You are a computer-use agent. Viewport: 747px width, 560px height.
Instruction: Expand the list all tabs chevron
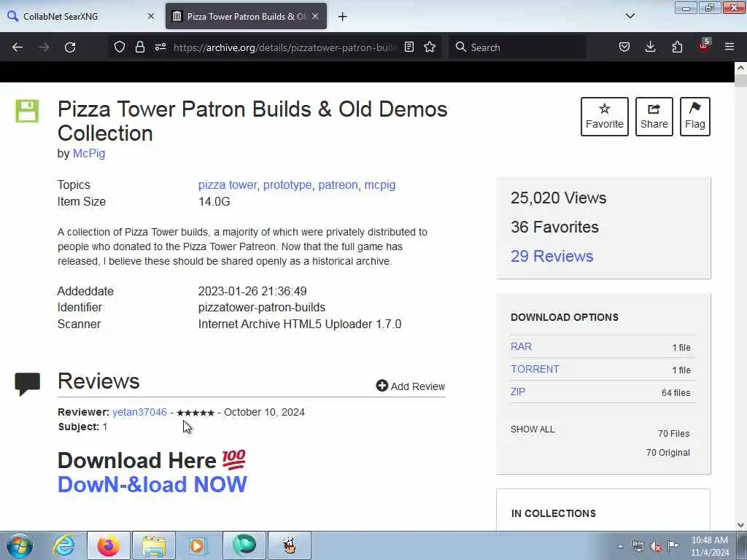coord(630,16)
